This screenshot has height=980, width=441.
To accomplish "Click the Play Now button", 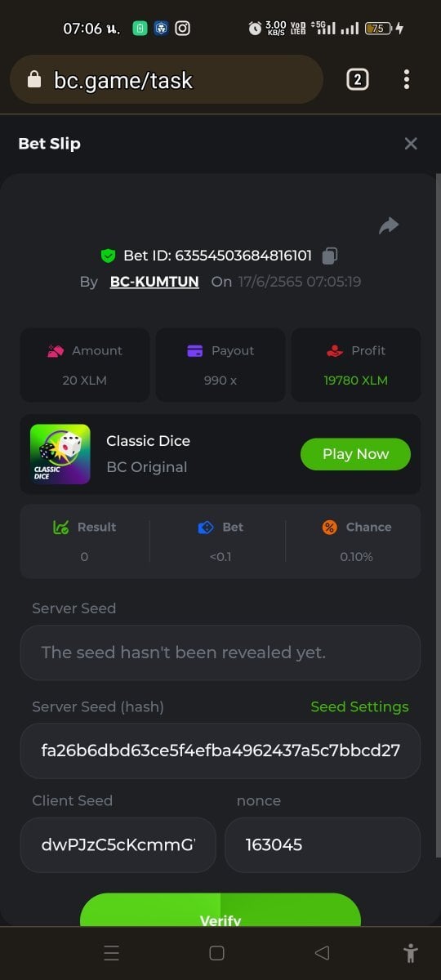I will pos(355,454).
